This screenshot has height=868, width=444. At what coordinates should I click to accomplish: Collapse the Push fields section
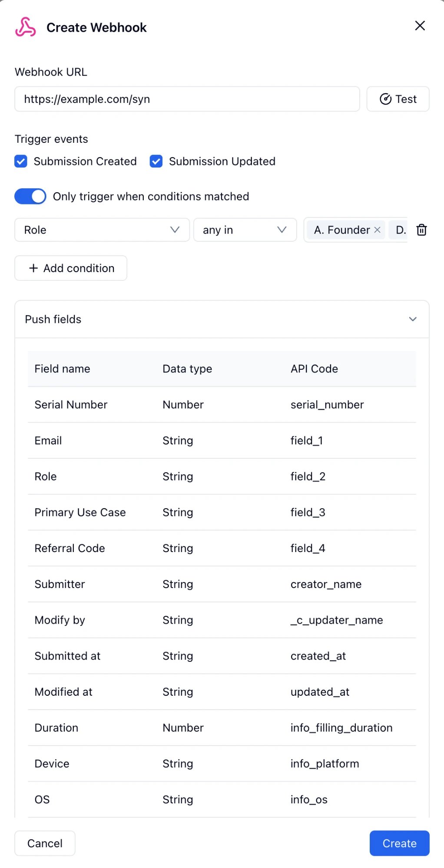click(413, 319)
